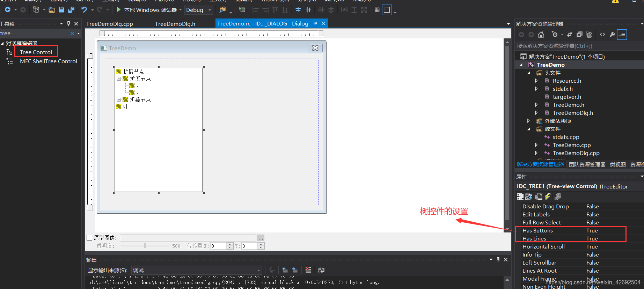The height and width of the screenshot is (289, 644).
Task: Toggle the dialog editor guides icon
Action: pyautogui.click(x=387, y=10)
